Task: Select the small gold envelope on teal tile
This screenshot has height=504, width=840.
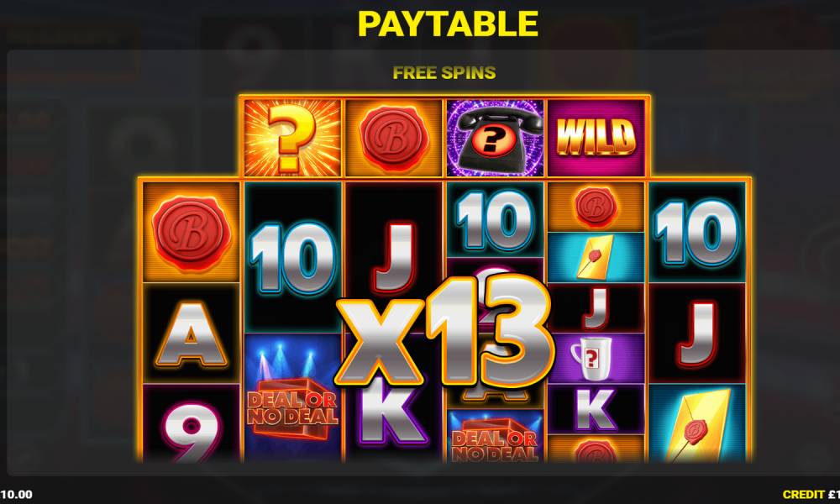Action: click(x=596, y=257)
